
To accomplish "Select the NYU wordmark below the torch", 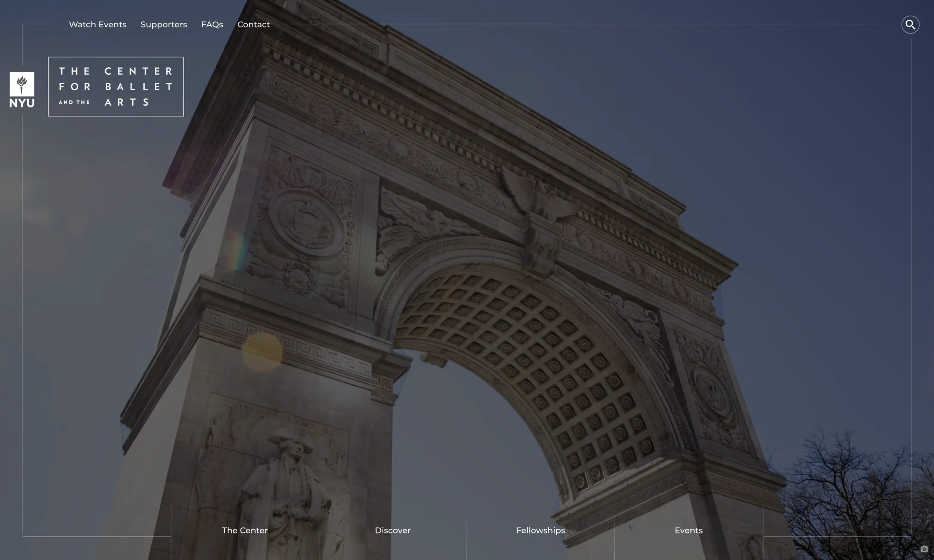I will tap(22, 102).
